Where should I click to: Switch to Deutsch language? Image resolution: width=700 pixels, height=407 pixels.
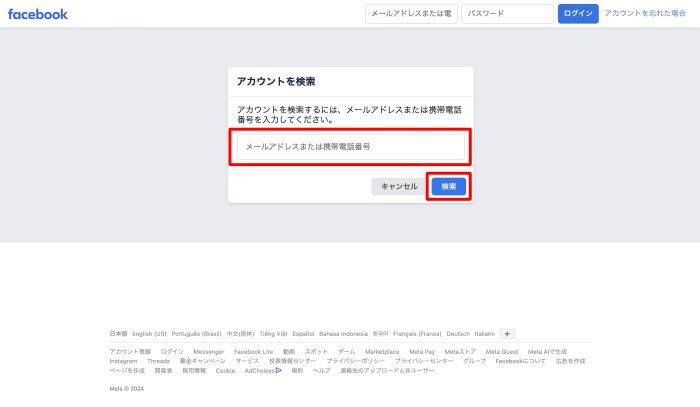pyautogui.click(x=458, y=334)
